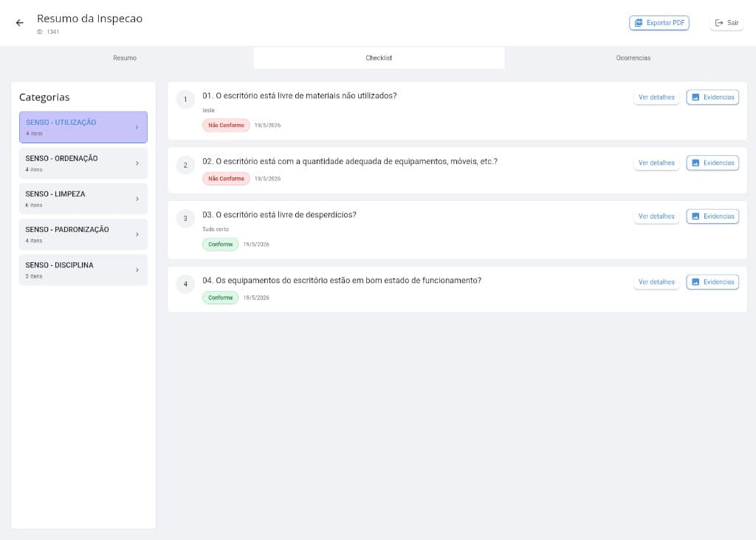Viewport: 756px width, 540px height.
Task: Switch to the Resumo tab
Action: point(125,58)
